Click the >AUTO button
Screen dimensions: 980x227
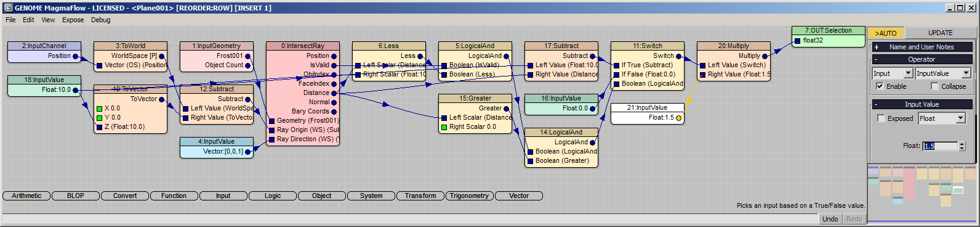(x=886, y=33)
